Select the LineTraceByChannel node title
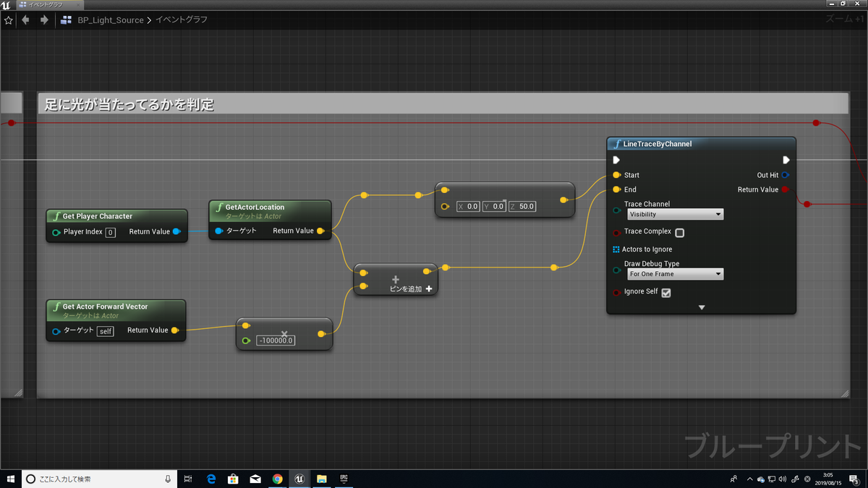The width and height of the screenshot is (868, 488). (x=657, y=144)
